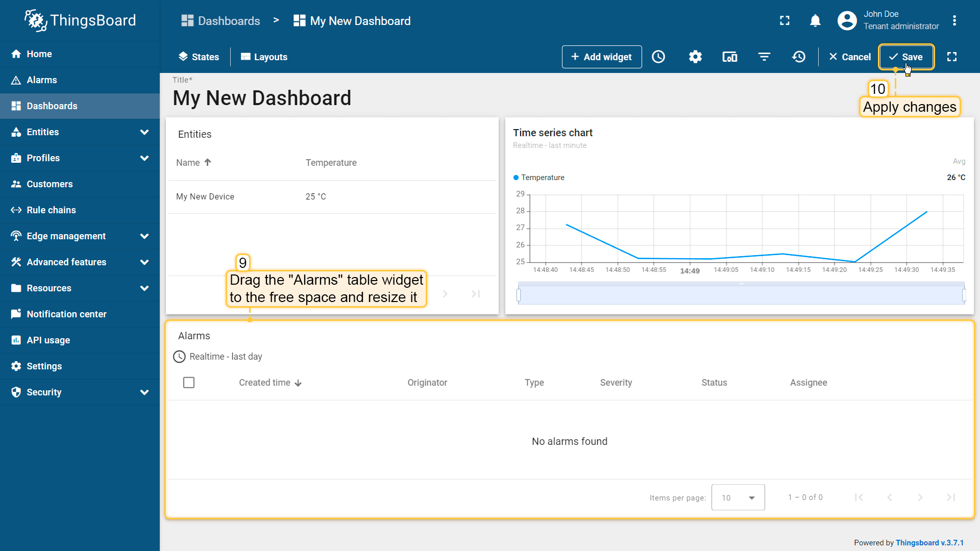The width and height of the screenshot is (980, 551).
Task: Open the entity aliases icon
Action: click(729, 57)
